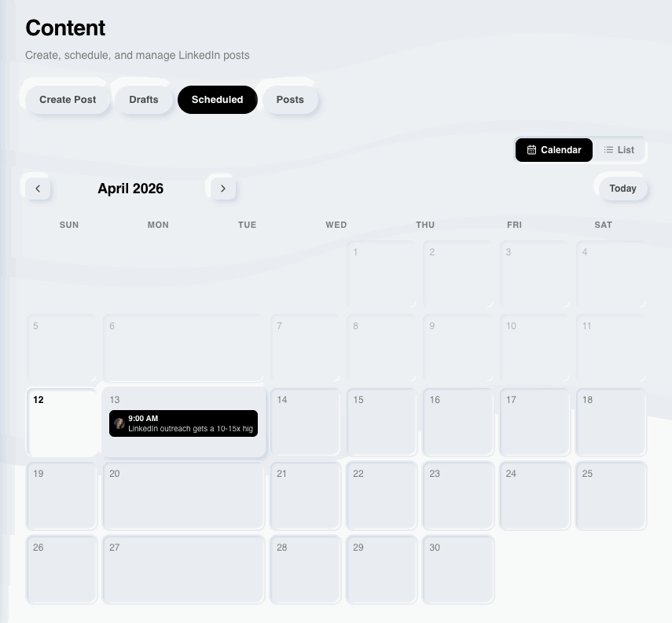Image resolution: width=672 pixels, height=623 pixels.
Task: Click April 26 Sunday cell
Action: [x=62, y=570]
